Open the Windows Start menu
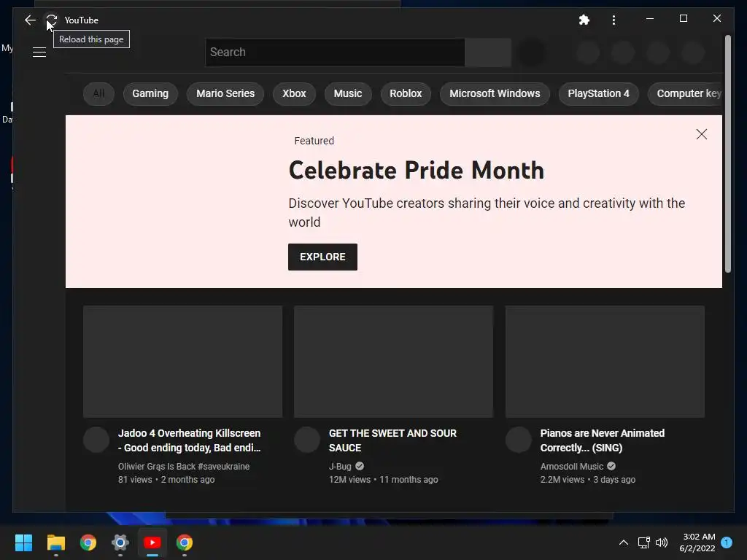This screenshot has height=560, width=747. pos(24,542)
